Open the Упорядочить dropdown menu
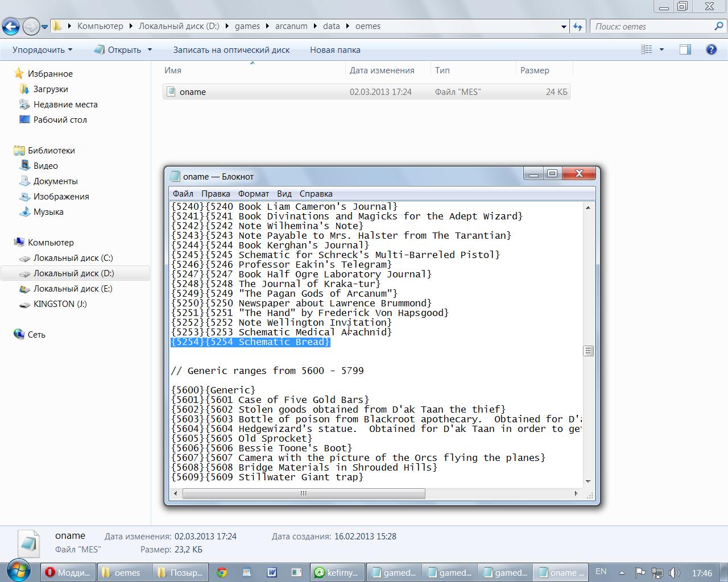 tap(43, 49)
